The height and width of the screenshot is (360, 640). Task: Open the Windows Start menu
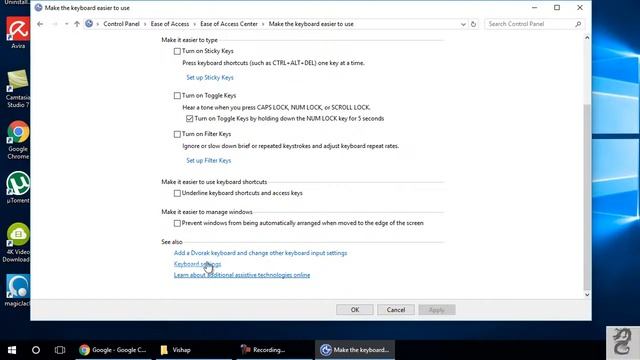point(12,350)
